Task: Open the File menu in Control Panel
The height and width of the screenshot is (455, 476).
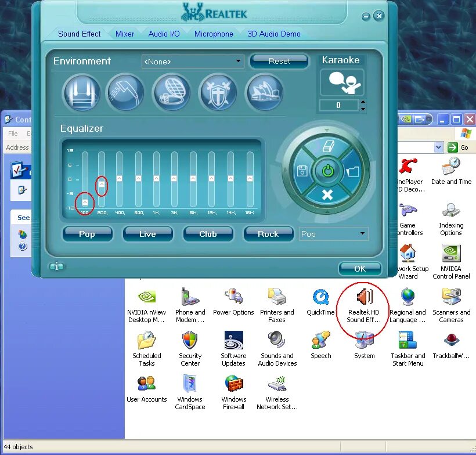Action: [13, 133]
